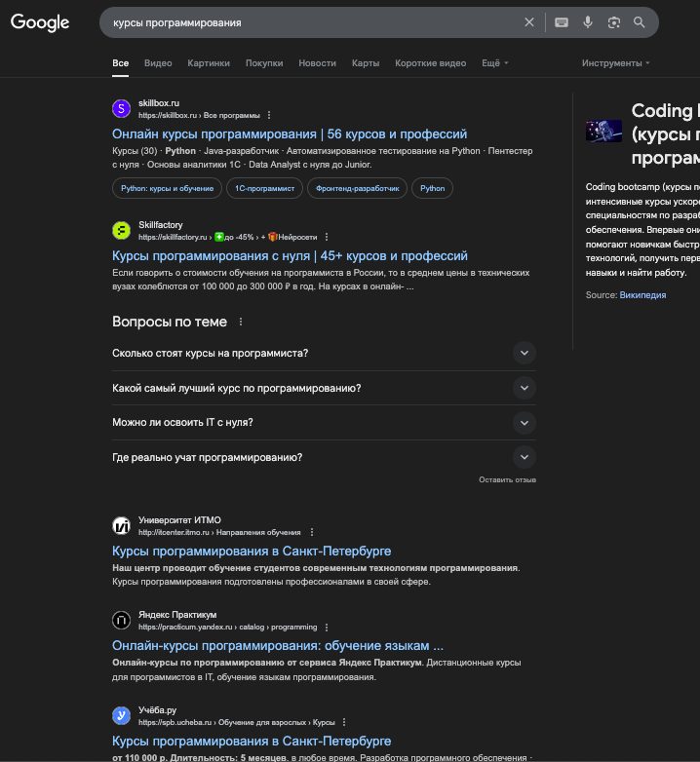
Task: Open three-dot menu for Яндекс Практикум result
Action: 327,628
